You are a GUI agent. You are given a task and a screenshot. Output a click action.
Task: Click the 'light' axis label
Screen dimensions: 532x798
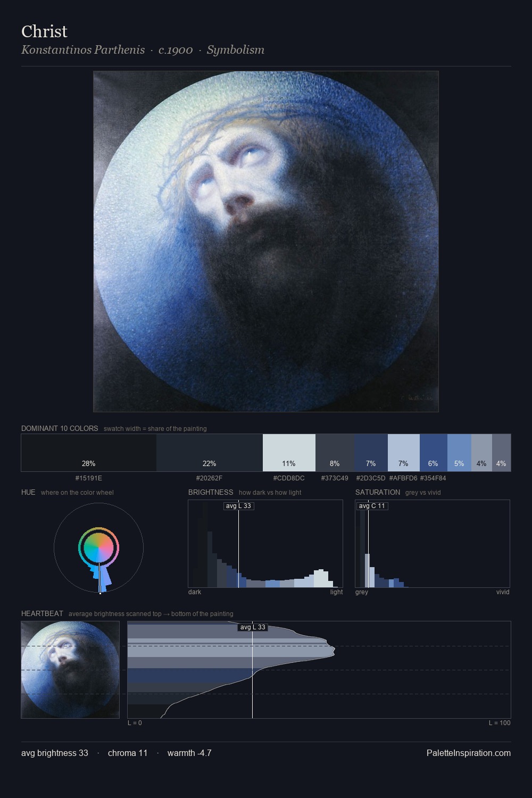coord(336,592)
